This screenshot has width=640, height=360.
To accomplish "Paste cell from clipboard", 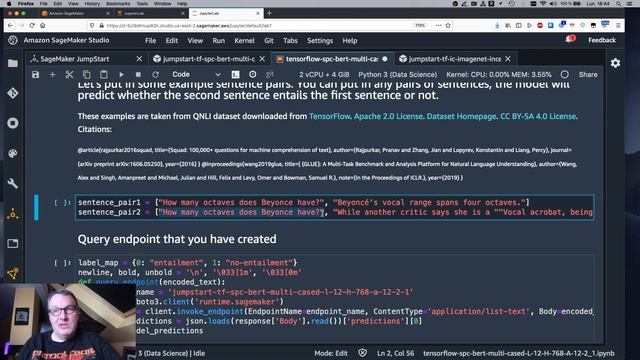I will pos(104,75).
